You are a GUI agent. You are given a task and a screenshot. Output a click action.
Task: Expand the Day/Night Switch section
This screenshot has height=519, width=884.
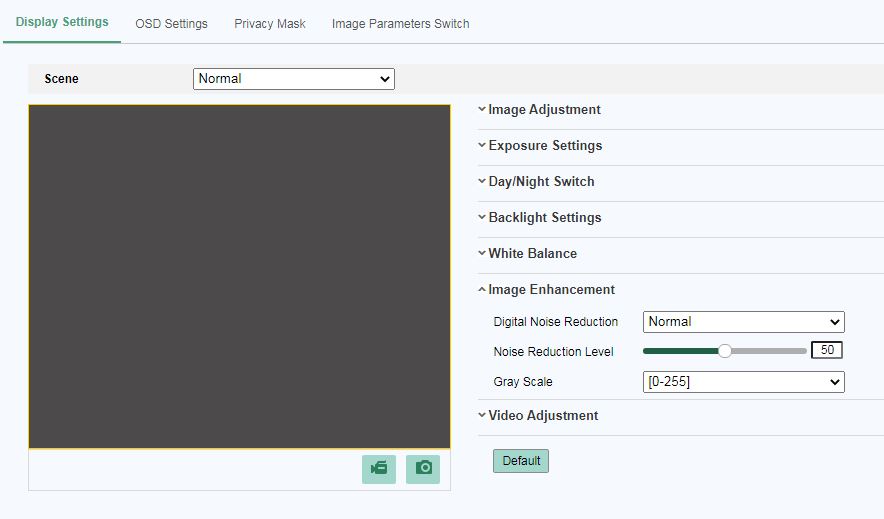(x=541, y=182)
